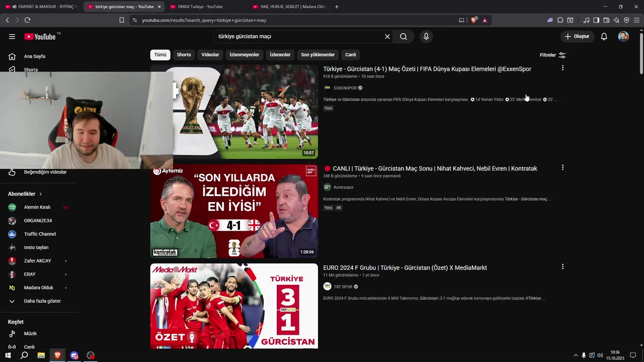
Task: Click the magnifier search button
Action: (404, 36)
